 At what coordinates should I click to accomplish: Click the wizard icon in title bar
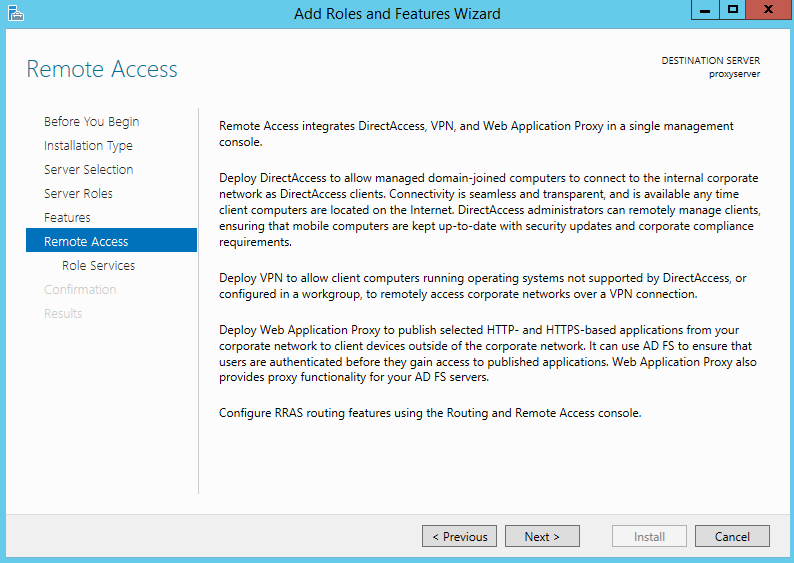(16, 13)
